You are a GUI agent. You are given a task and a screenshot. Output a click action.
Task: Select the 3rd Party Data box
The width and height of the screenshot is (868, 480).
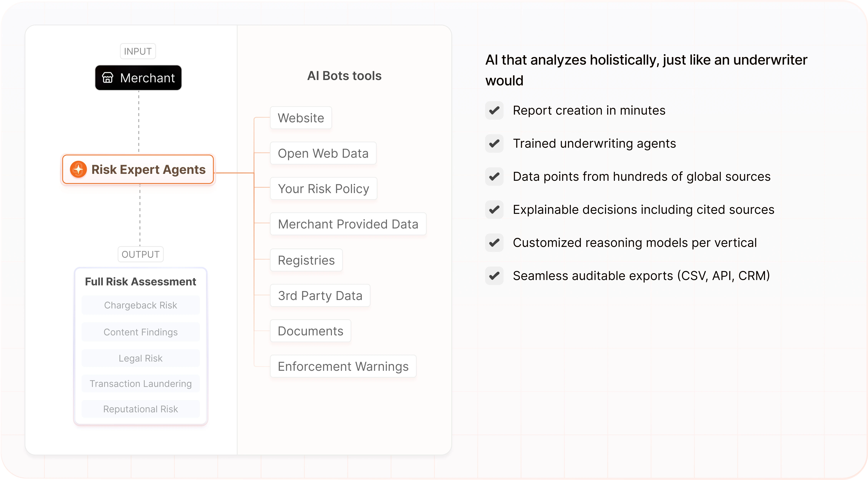coord(320,295)
